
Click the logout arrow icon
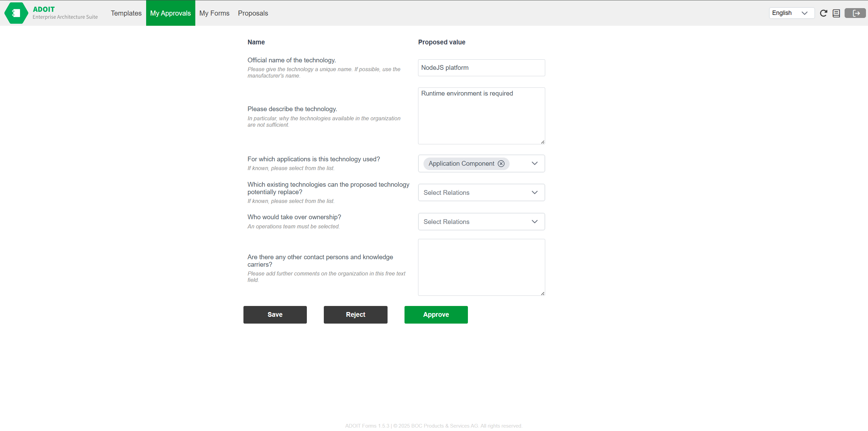coord(855,13)
